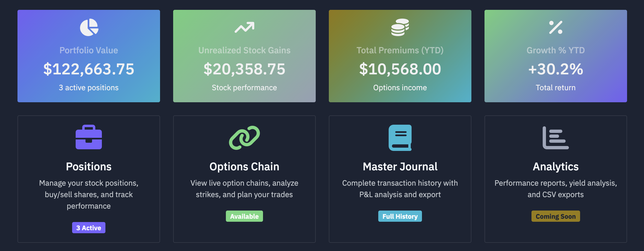
Task: Click the Unrealized Stock Gains card
Action: point(244,56)
